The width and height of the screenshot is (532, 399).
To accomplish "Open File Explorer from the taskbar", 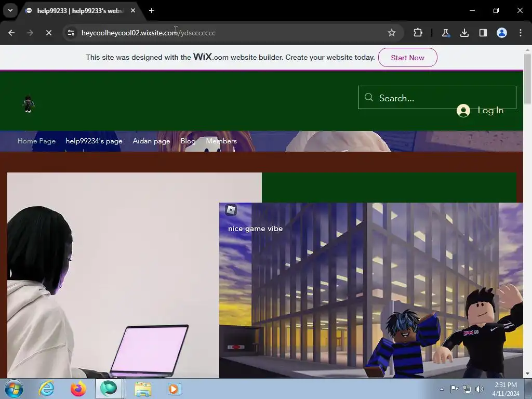I will pos(143,389).
